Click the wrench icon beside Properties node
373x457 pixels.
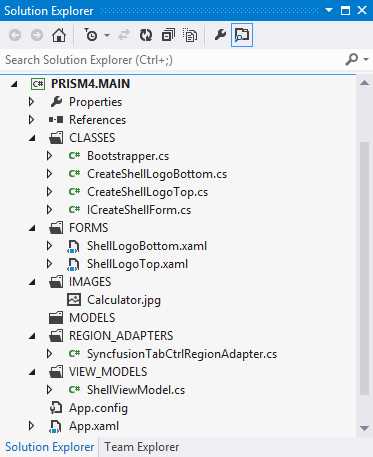click(56, 102)
